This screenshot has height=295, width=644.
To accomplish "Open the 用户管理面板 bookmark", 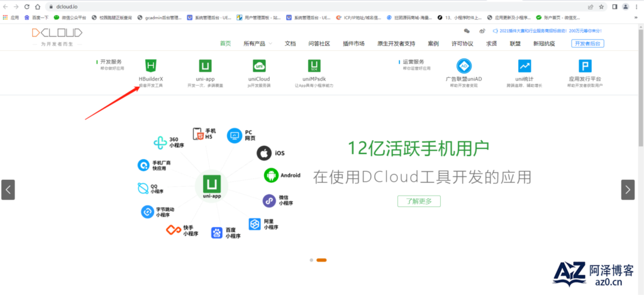I will coord(258,18).
